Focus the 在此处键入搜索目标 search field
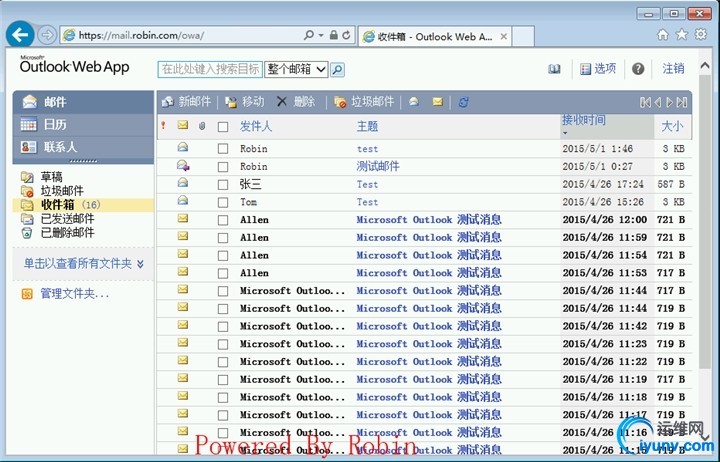This screenshot has height=462, width=720. (x=210, y=69)
